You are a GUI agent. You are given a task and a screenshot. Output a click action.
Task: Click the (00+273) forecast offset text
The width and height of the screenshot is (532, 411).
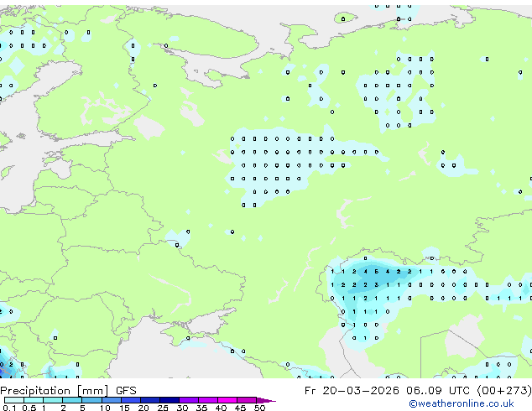point(504,391)
